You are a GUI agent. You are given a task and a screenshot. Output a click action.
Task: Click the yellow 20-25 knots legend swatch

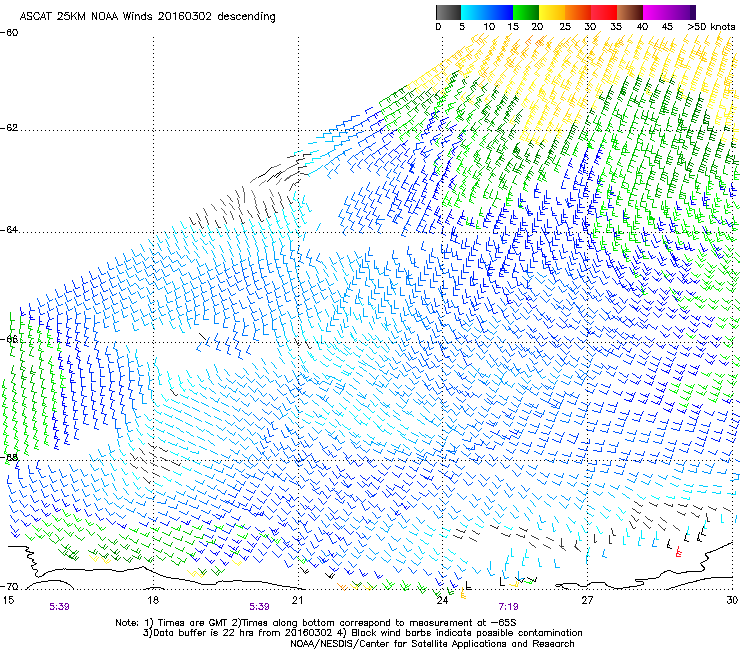552,12
